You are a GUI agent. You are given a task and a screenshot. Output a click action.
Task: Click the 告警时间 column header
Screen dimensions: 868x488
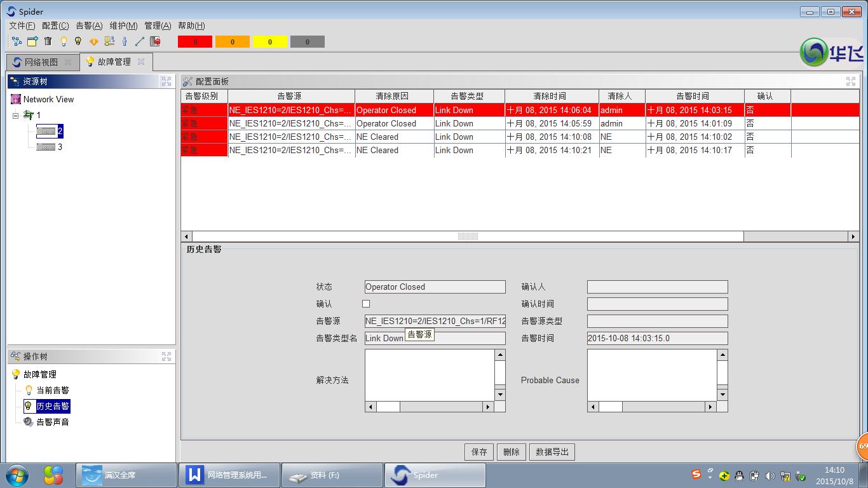[693, 96]
